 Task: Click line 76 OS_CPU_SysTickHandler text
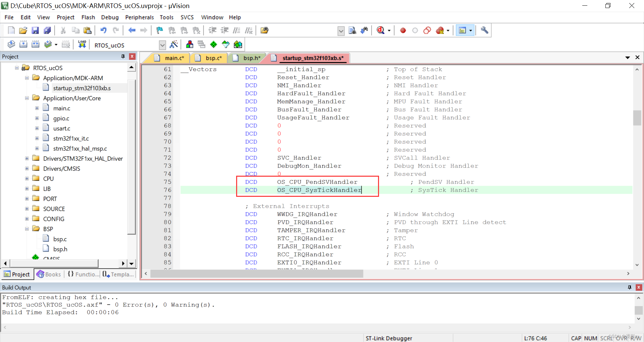[319, 190]
